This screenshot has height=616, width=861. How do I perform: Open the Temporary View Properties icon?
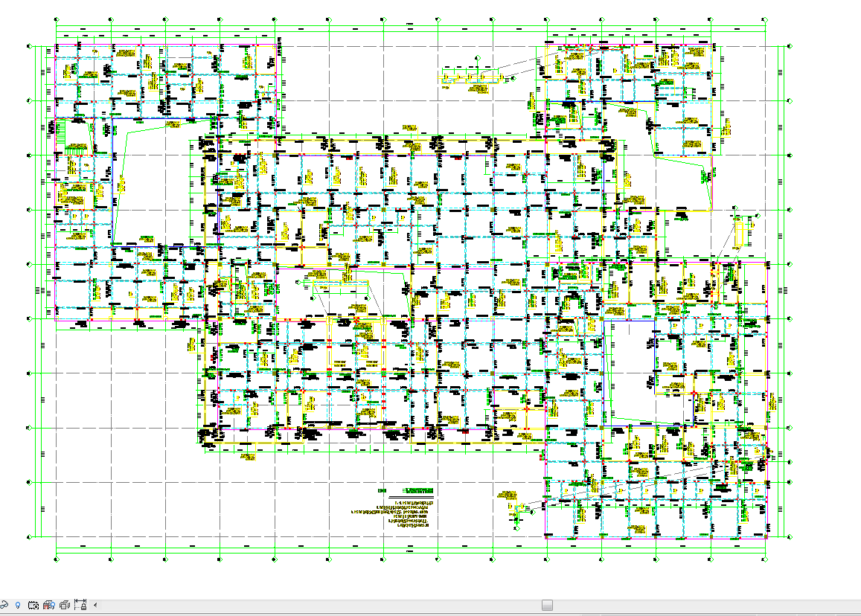point(33,606)
